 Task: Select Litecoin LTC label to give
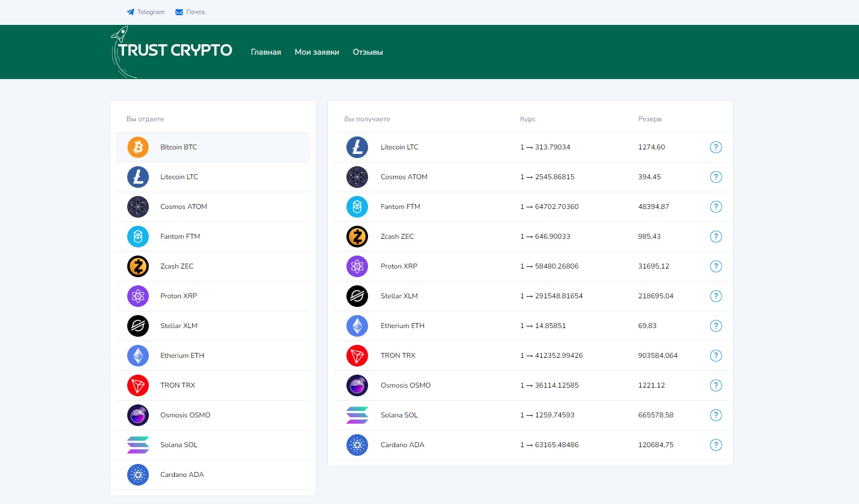179,177
